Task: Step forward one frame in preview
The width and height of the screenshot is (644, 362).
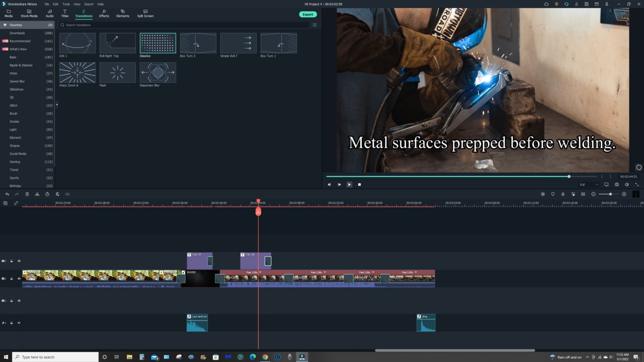Action: click(340, 185)
